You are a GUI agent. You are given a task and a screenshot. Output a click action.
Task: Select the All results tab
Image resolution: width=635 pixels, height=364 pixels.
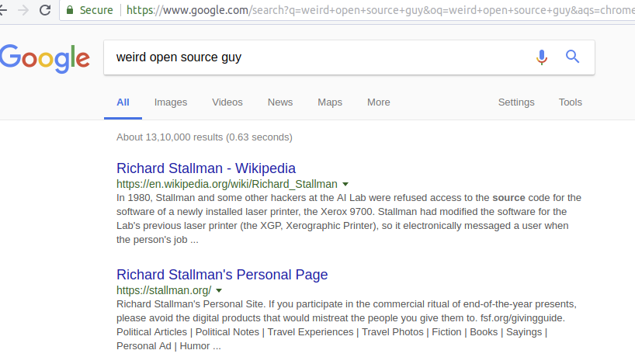tap(123, 102)
